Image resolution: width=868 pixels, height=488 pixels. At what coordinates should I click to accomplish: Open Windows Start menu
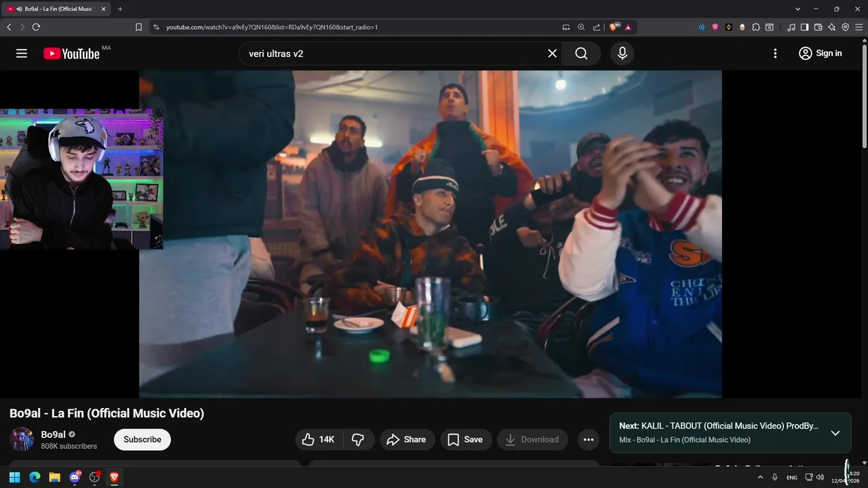click(14, 477)
